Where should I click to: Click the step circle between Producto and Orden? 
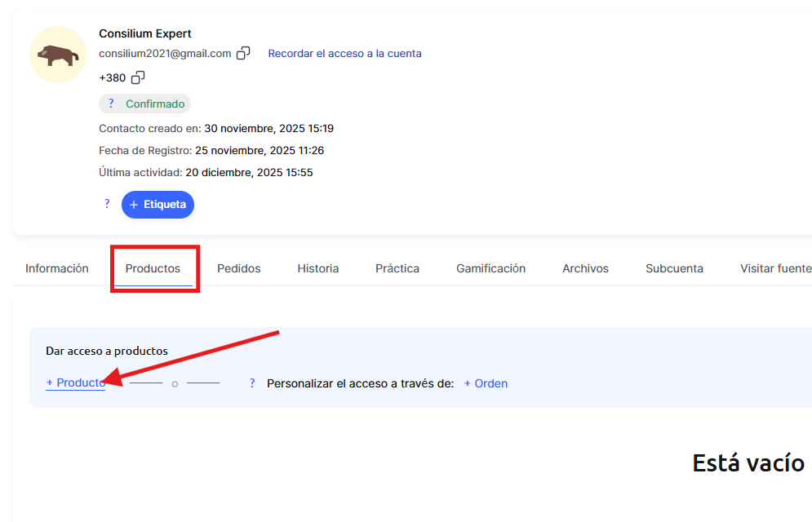[175, 384]
